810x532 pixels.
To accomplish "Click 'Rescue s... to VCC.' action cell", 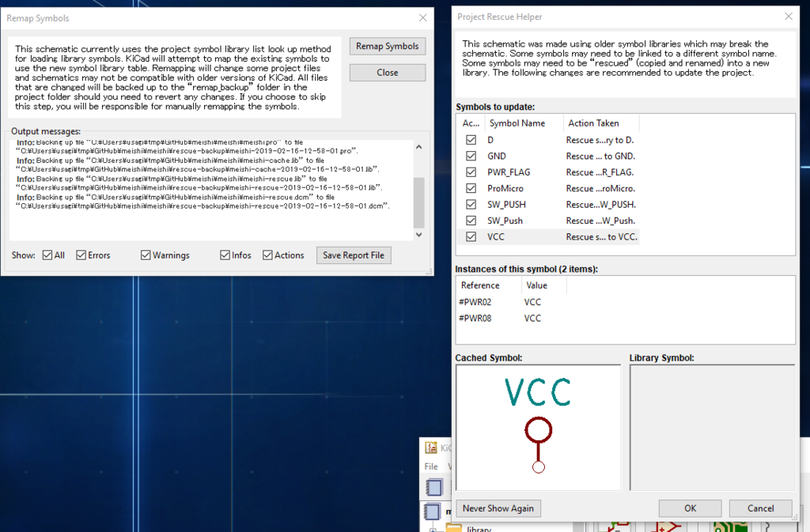I will (602, 237).
